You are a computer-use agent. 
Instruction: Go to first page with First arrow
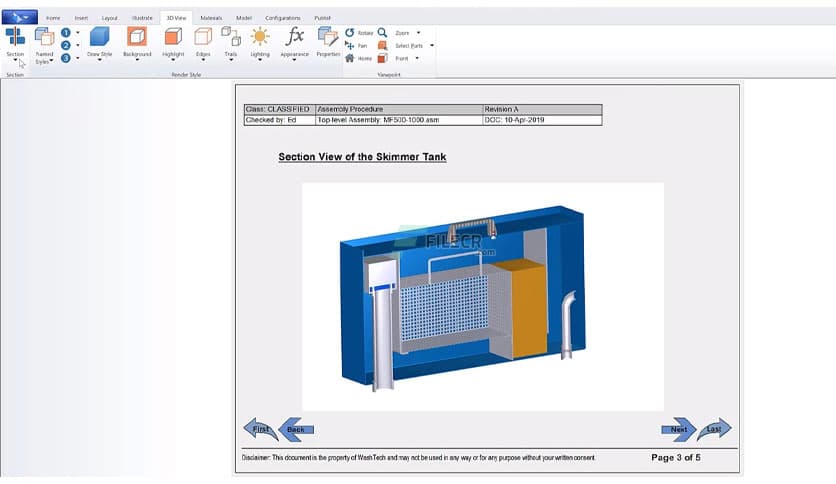261,429
